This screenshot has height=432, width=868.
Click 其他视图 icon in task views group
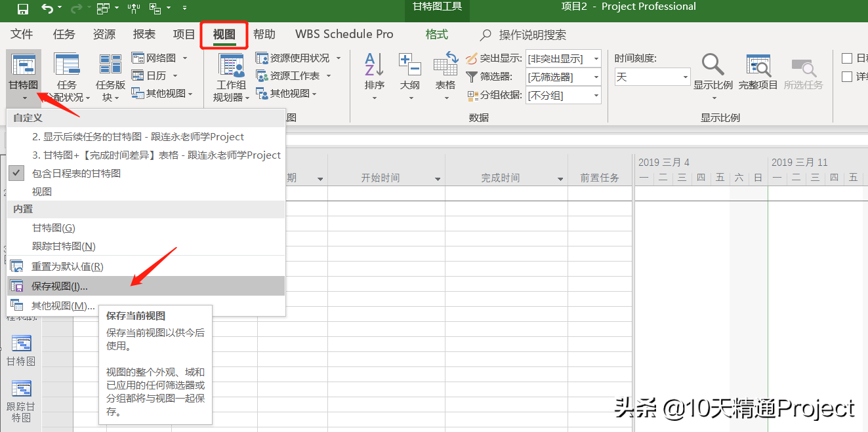tap(137, 93)
